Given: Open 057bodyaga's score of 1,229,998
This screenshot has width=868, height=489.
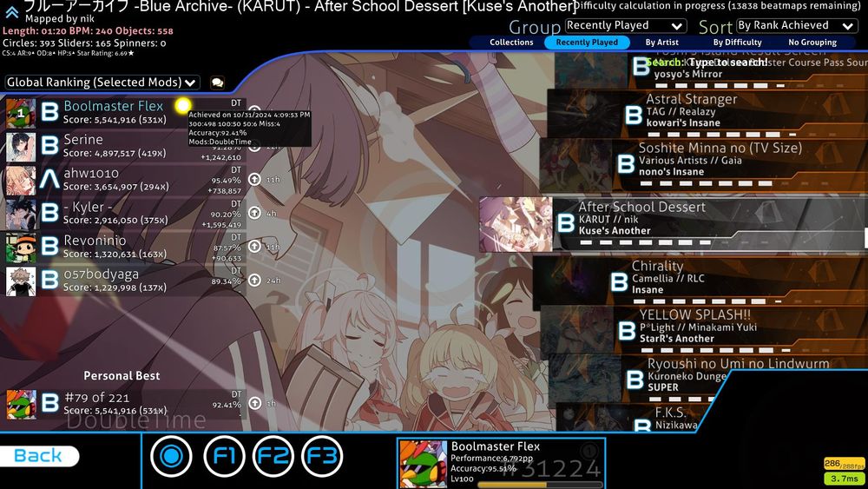Looking at the screenshot, I should (x=124, y=281).
